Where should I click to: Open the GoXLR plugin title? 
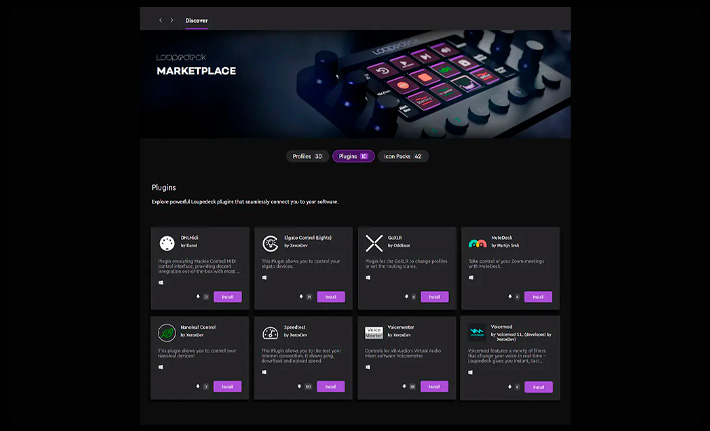[x=395, y=238]
